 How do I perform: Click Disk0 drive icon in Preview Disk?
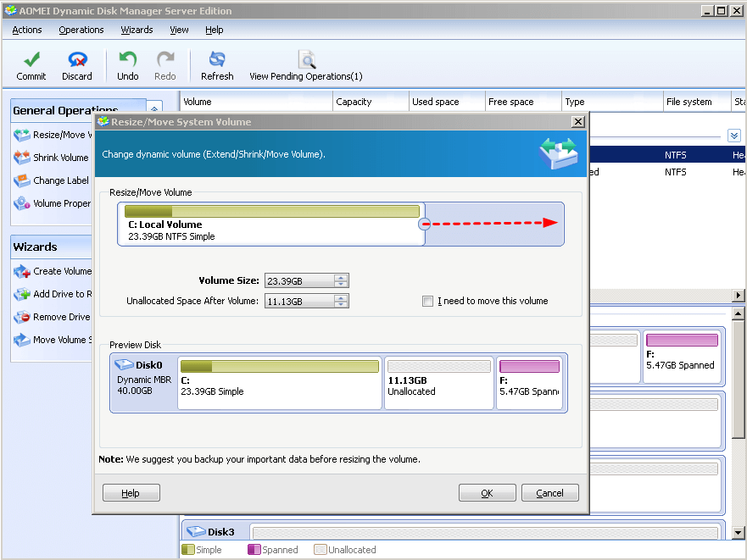click(x=124, y=365)
